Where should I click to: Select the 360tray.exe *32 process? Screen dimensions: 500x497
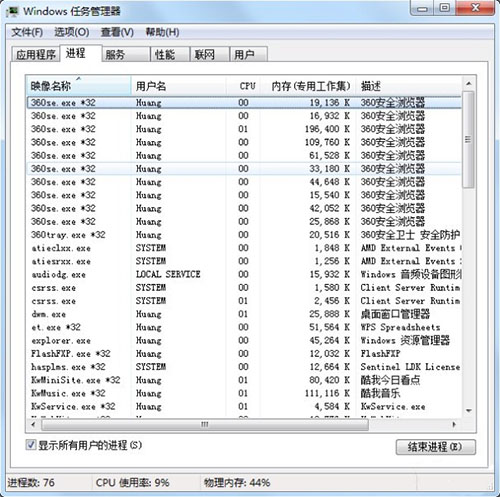pyautogui.click(x=244, y=235)
